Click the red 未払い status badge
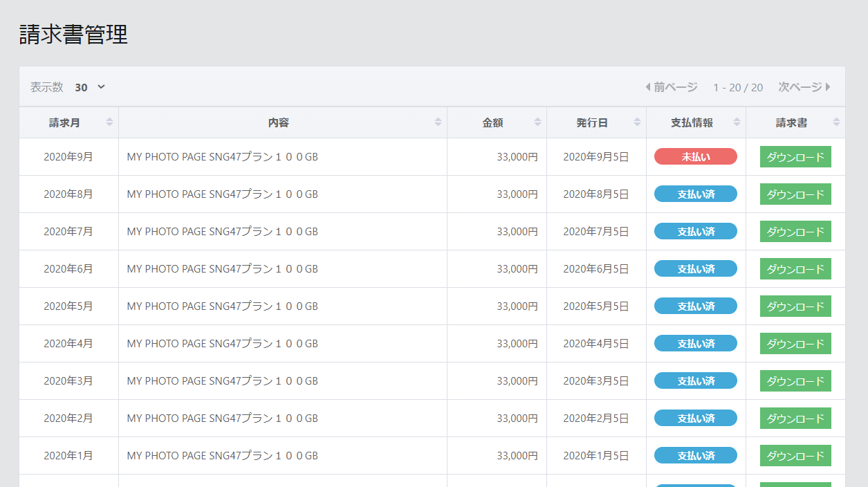 pyautogui.click(x=695, y=157)
